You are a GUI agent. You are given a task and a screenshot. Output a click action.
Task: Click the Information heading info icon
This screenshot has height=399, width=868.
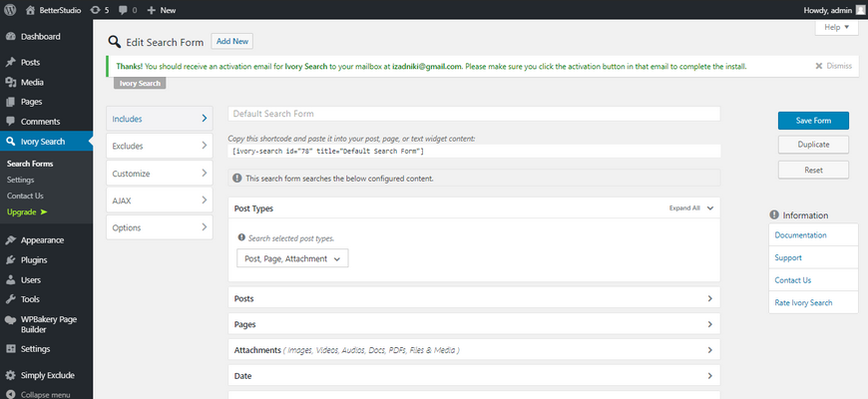tap(774, 214)
